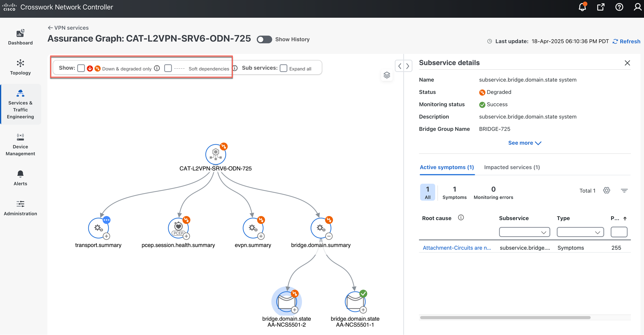Screen dimensions: 644x335
Task: Select the transport.summary node
Action: (99, 228)
